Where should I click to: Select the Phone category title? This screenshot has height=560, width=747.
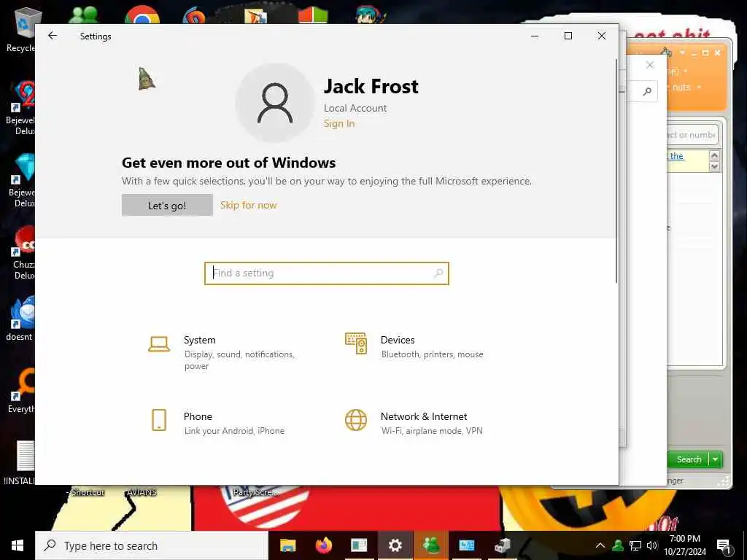pos(198,416)
